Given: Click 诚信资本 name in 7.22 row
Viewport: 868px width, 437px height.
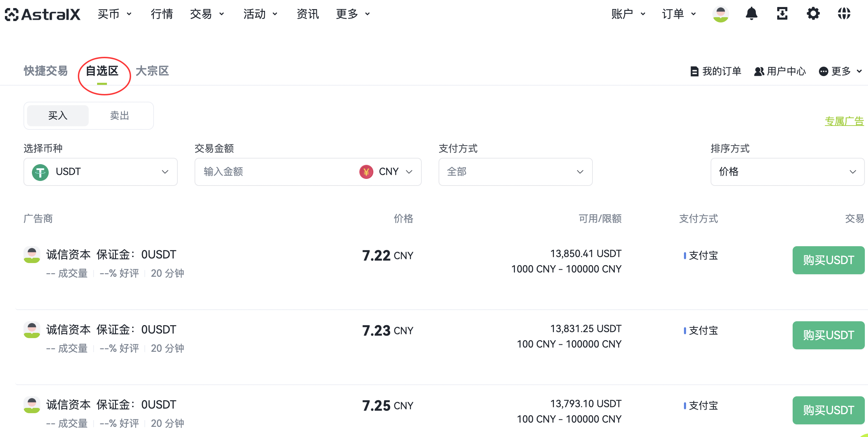Looking at the screenshot, I should tap(68, 255).
